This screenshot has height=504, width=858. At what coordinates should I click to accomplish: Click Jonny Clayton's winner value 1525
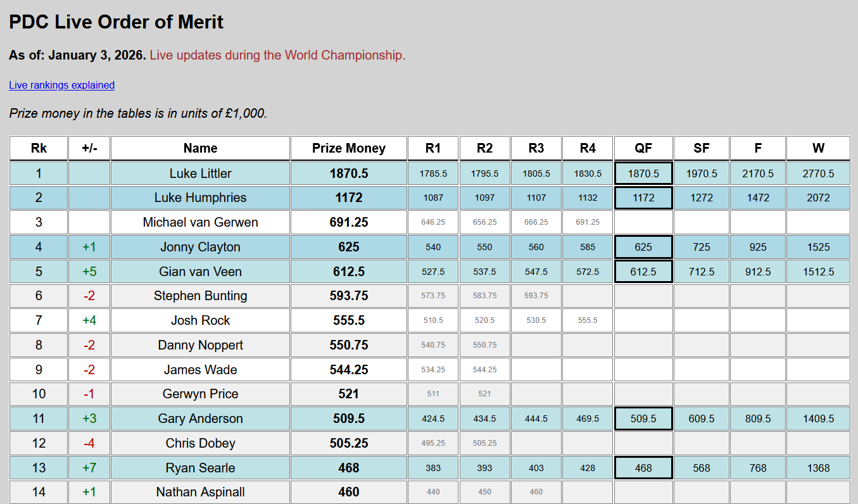click(x=818, y=247)
